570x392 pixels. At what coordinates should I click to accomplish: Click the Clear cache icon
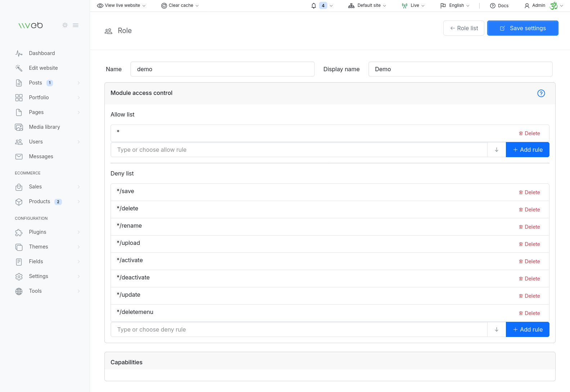(x=164, y=6)
